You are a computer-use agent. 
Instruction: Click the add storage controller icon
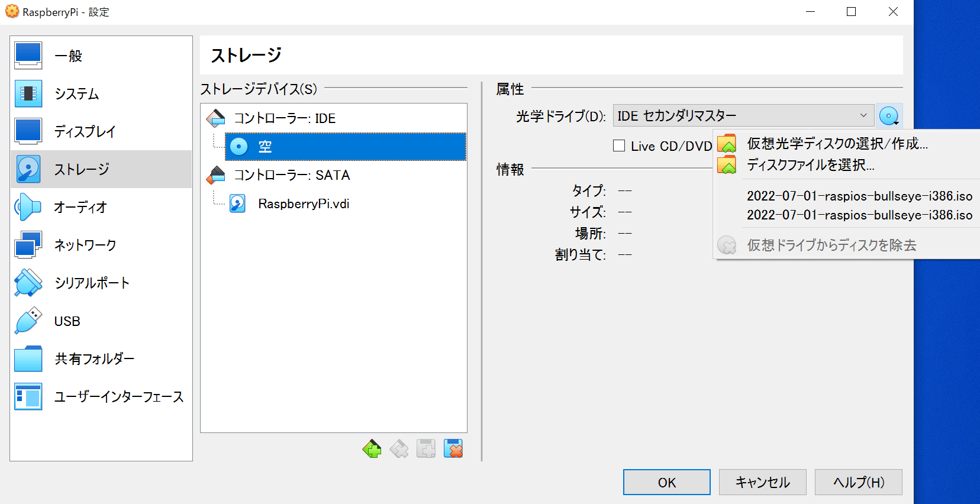[372, 449]
